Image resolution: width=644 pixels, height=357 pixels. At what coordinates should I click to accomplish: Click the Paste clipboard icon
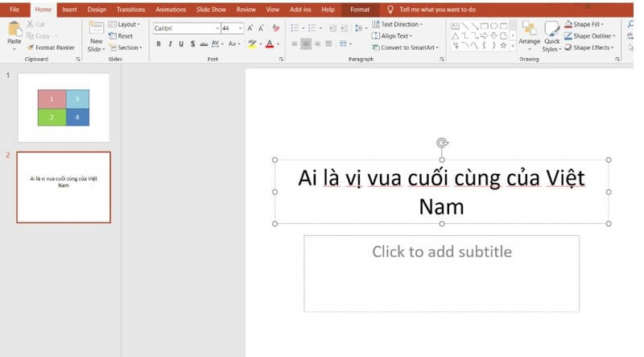[x=14, y=29]
